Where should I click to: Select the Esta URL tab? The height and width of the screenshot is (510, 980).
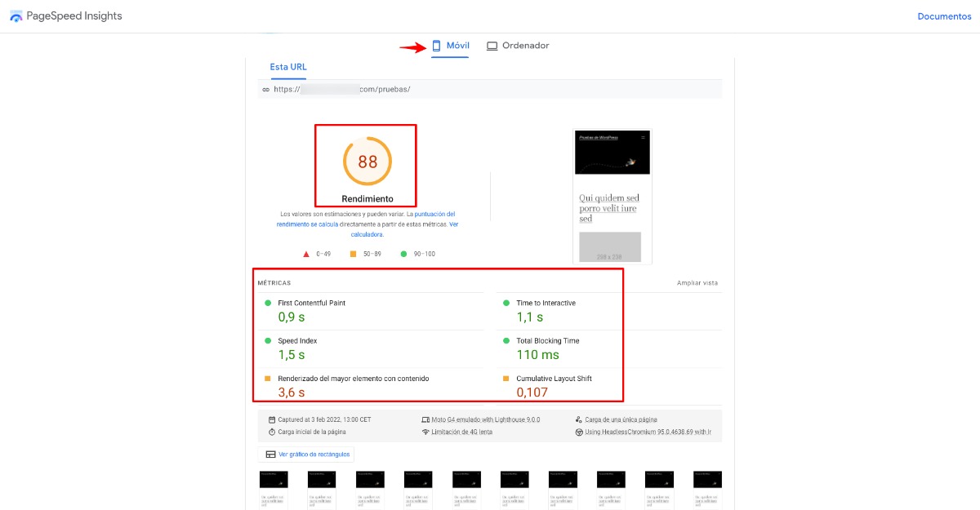pyautogui.click(x=288, y=67)
